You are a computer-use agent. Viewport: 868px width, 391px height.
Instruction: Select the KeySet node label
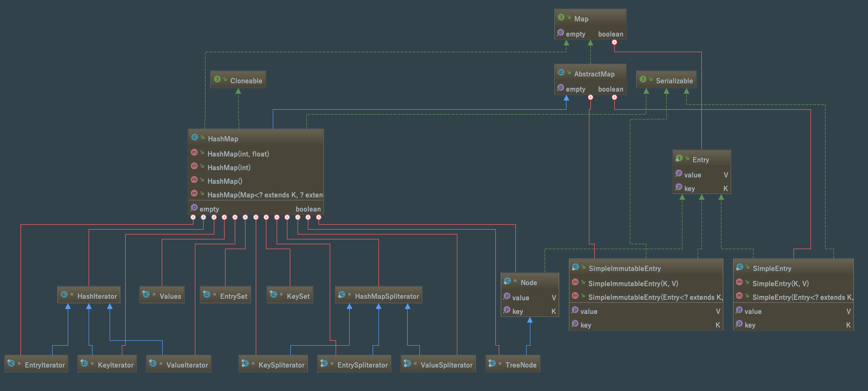[298, 296]
